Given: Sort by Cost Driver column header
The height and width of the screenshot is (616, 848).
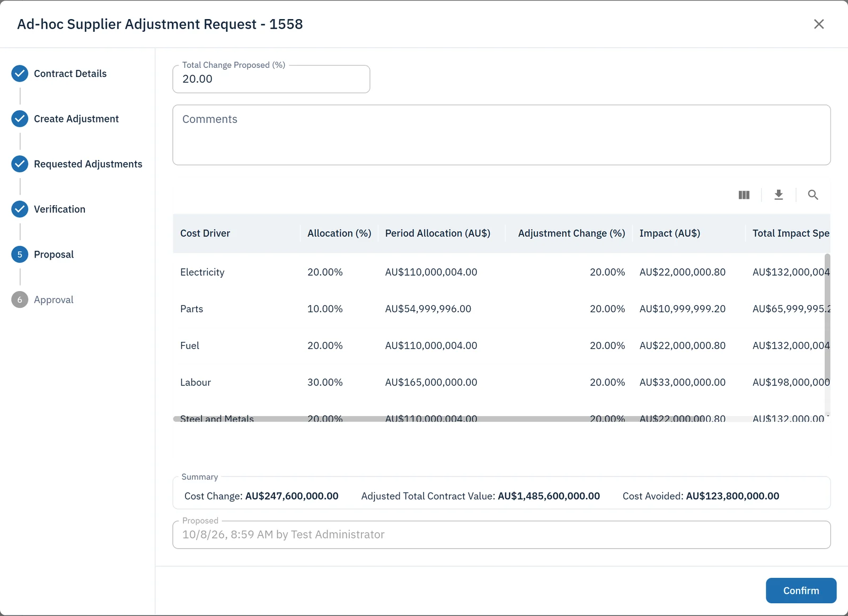Looking at the screenshot, I should (x=205, y=233).
